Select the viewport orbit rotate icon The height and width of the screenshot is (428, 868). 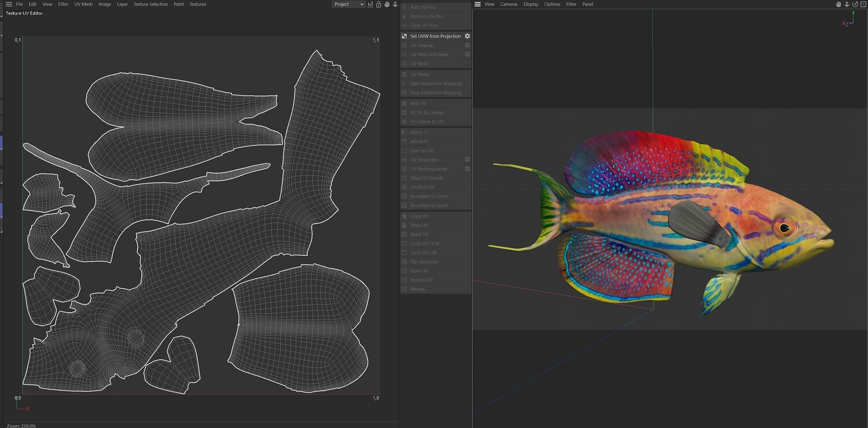(x=855, y=4)
